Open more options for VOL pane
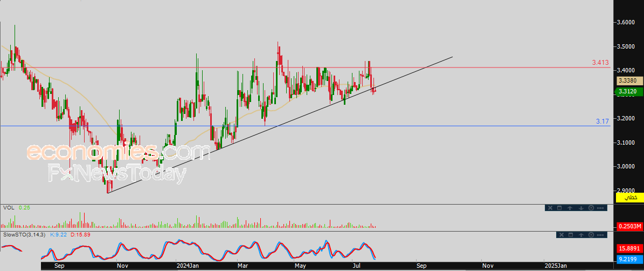Image resolution: width=644 pixels, height=271 pixels. coord(600,208)
